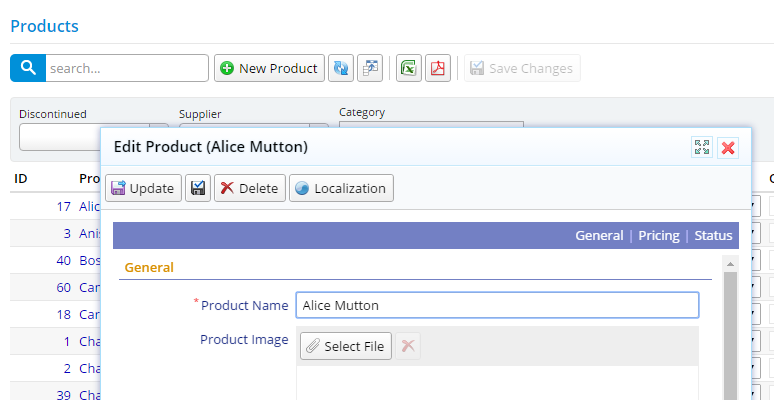Click the blue search magnifier icon

point(28,68)
